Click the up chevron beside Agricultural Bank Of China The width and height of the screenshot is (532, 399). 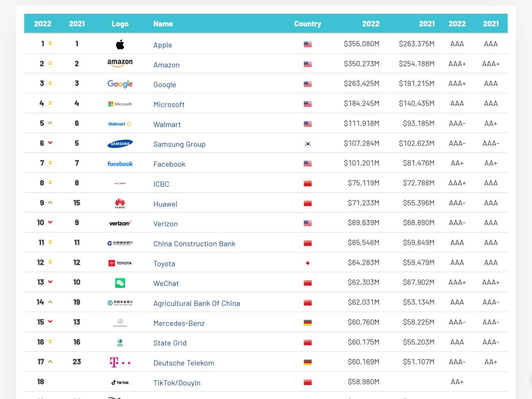(x=50, y=301)
